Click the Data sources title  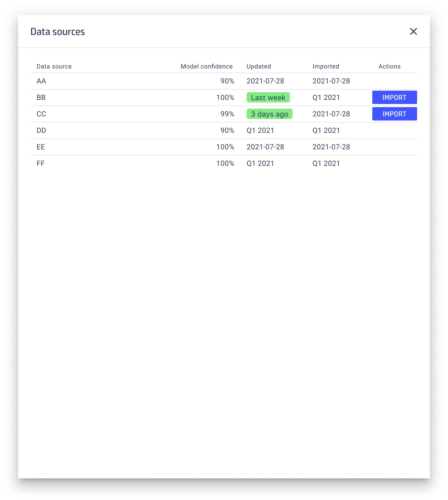click(57, 31)
